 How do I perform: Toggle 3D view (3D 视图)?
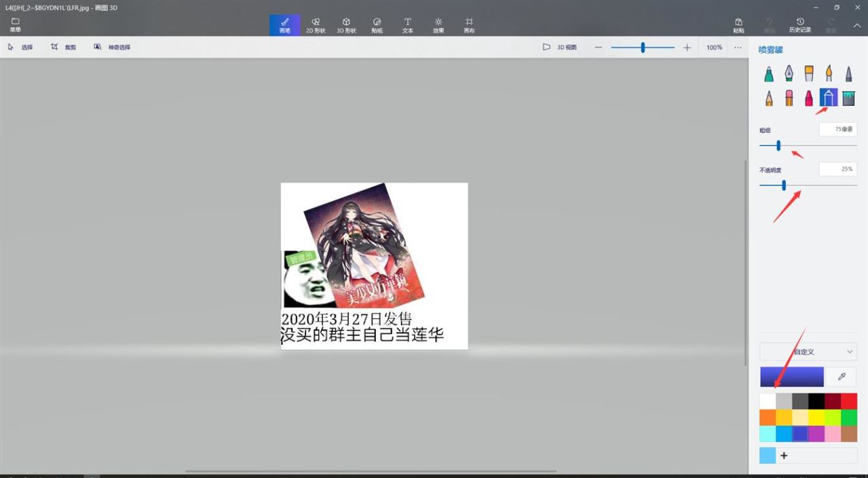click(559, 48)
